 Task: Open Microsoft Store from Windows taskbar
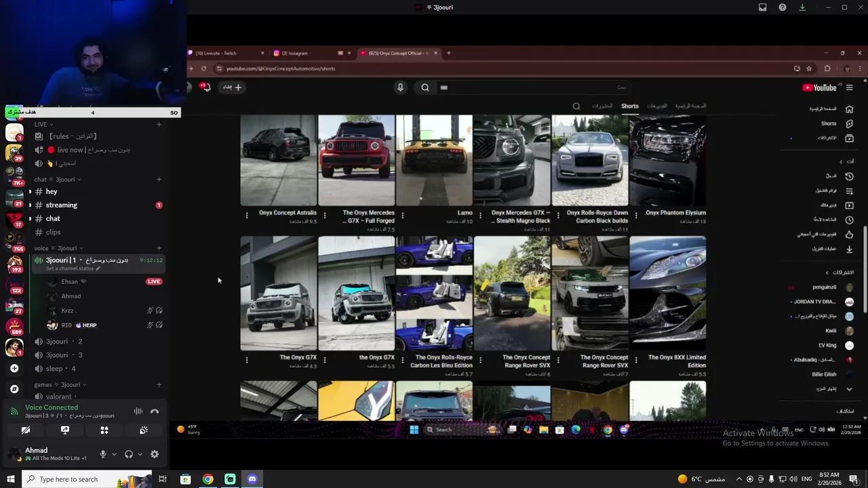coord(185,479)
